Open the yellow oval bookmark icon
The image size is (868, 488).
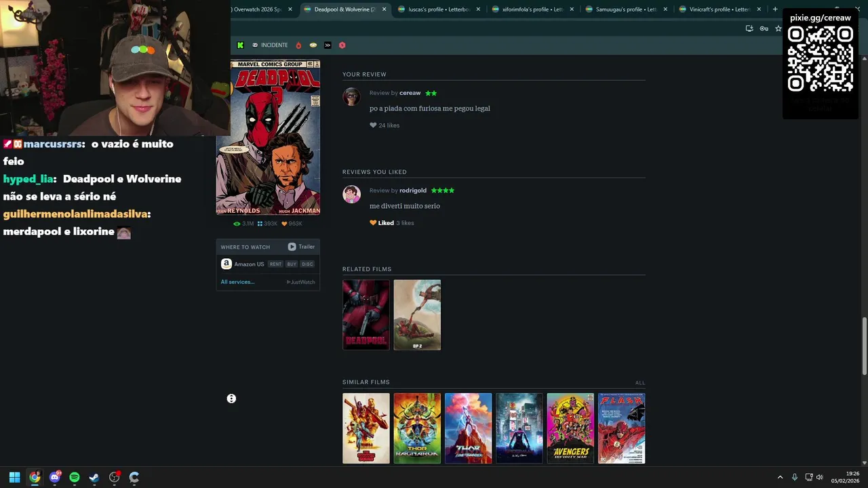pyautogui.click(x=313, y=45)
